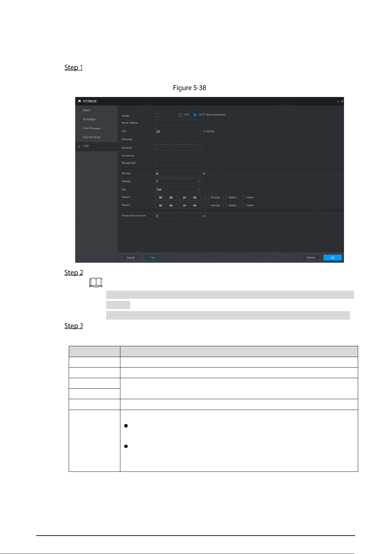
Task: Tick the Enable checkbox
Action: click(157, 115)
